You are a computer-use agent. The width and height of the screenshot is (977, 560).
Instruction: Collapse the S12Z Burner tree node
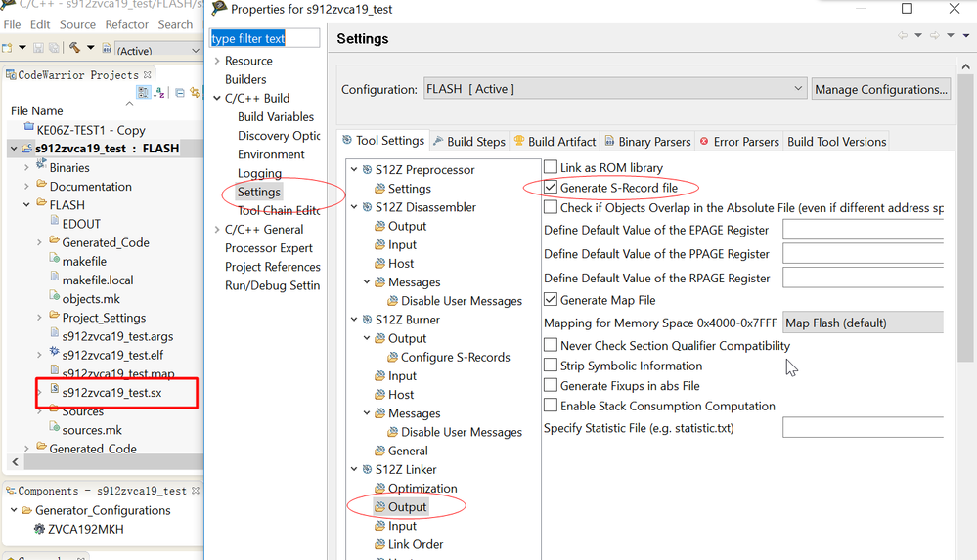(353, 320)
